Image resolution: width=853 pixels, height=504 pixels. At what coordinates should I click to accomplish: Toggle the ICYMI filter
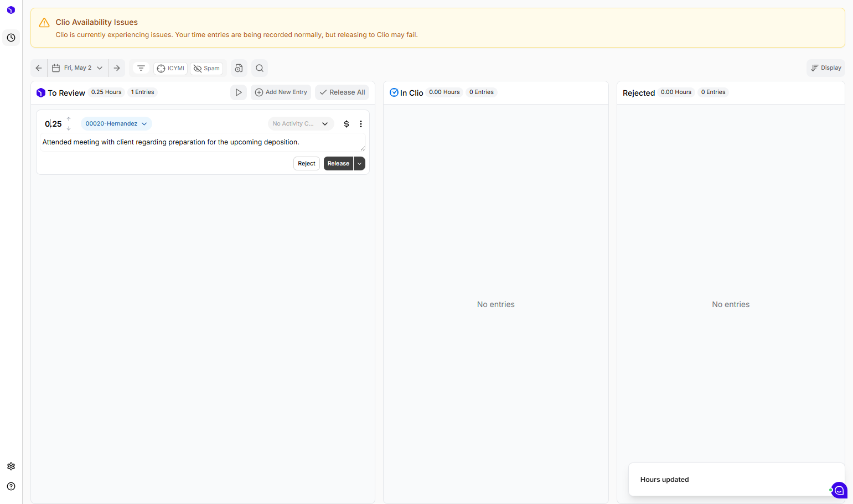(170, 68)
